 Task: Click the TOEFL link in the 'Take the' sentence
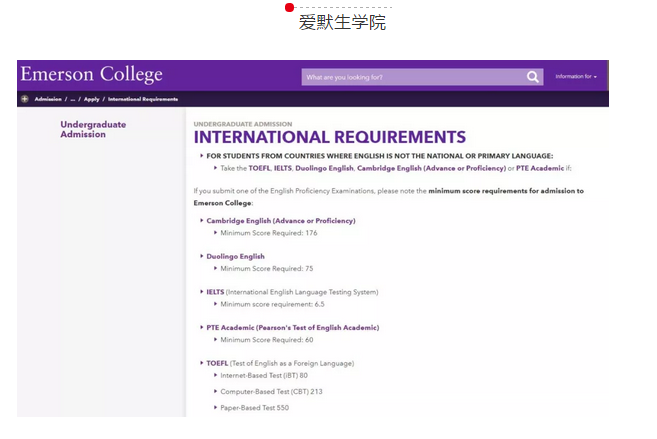point(259,168)
